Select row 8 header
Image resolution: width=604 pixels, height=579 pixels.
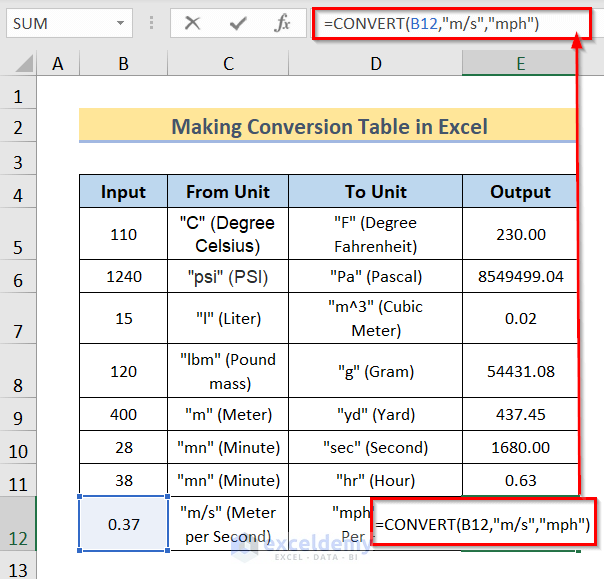(18, 371)
